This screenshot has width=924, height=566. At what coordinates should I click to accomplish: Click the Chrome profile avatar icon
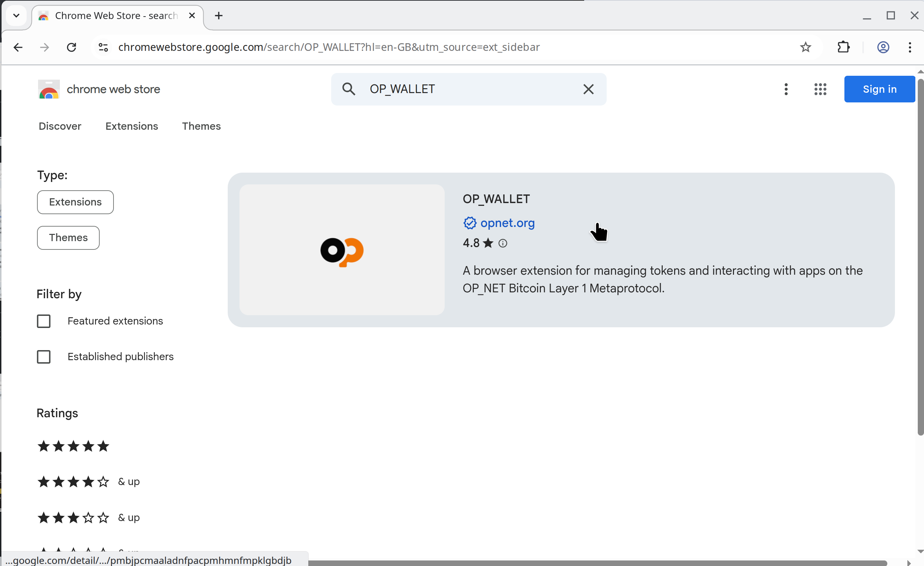(883, 47)
